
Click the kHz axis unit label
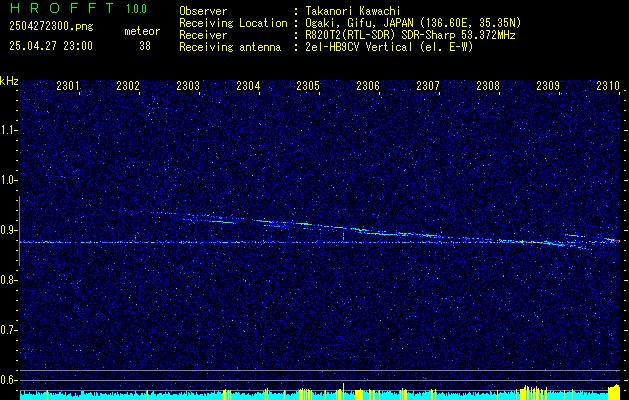[x=9, y=81]
